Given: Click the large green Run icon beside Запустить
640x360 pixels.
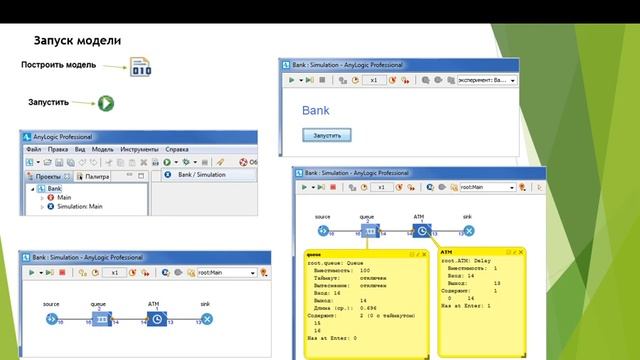Looking at the screenshot, I should click(x=106, y=103).
